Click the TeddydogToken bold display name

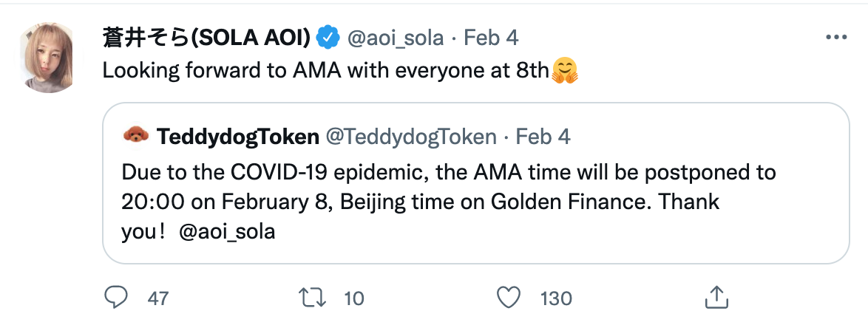click(x=238, y=136)
